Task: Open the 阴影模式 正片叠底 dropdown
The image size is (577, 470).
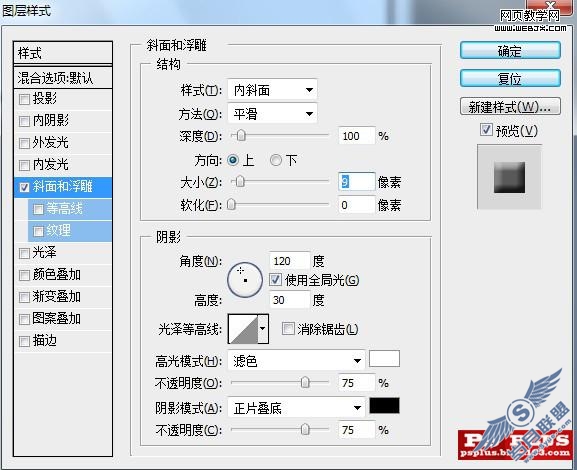Action: tap(296, 408)
